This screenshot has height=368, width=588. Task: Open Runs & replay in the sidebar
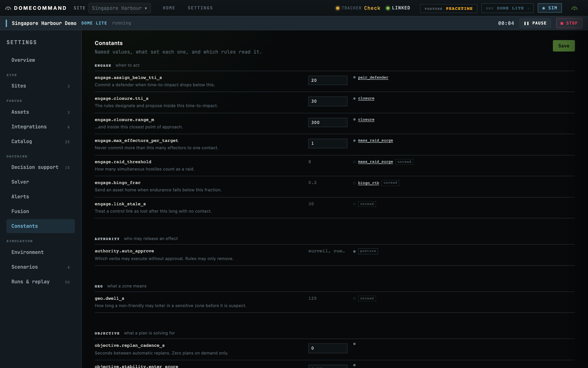point(41,282)
